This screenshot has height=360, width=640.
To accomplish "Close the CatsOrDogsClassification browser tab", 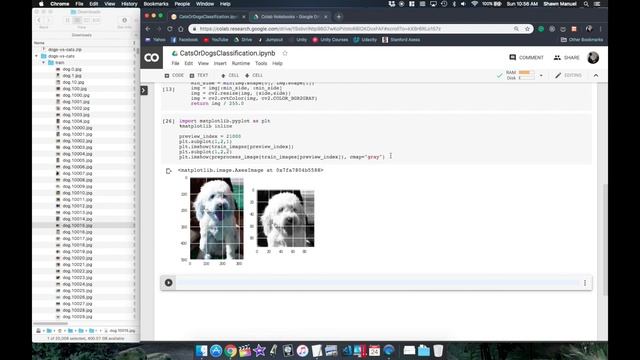I will [244, 17].
